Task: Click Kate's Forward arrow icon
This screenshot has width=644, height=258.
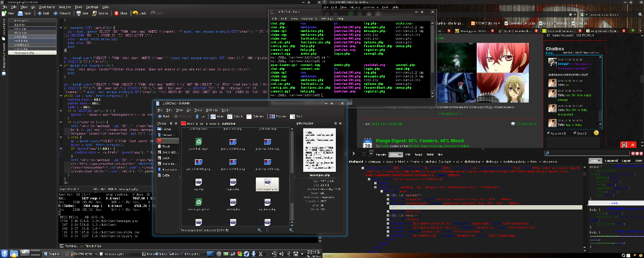Action: tap(55, 13)
